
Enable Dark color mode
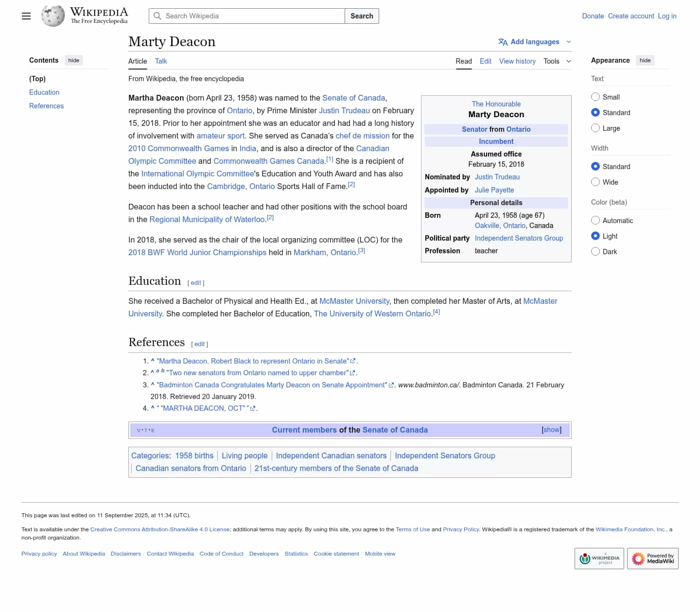click(x=595, y=252)
